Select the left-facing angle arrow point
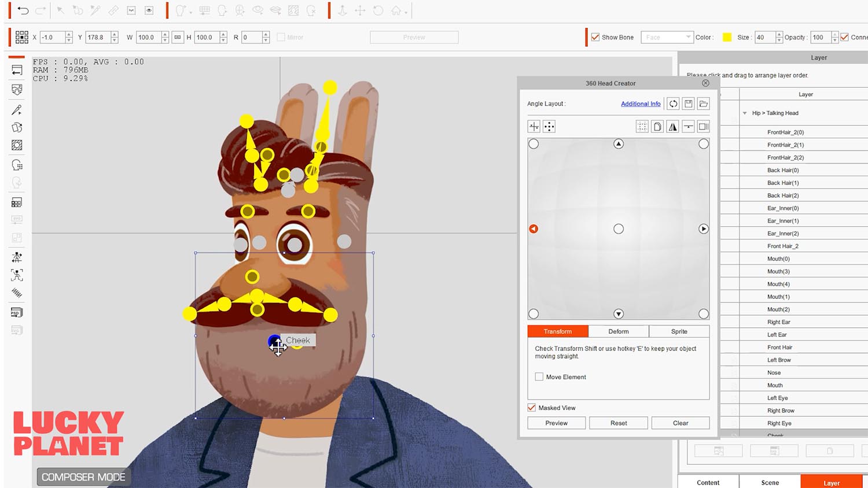Viewport: 868px width, 488px height. pos(534,229)
